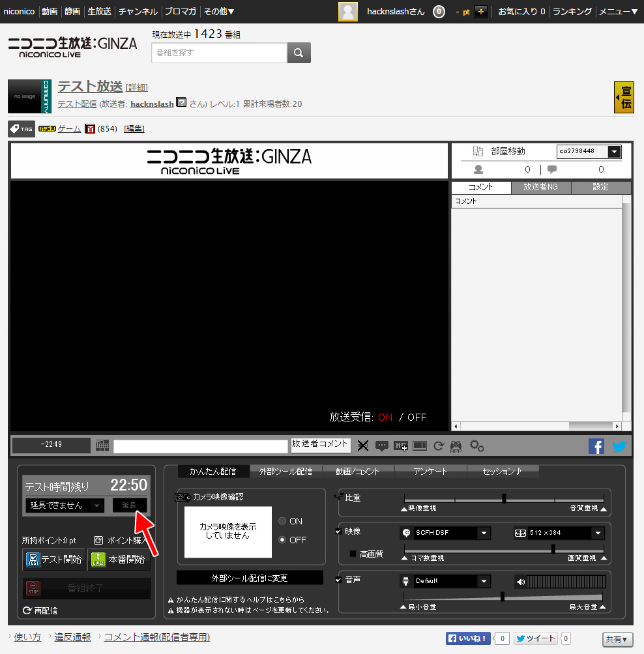Screen dimensions: 644x654
Task: Switch to the かんたん配信 tab
Action: point(213,472)
